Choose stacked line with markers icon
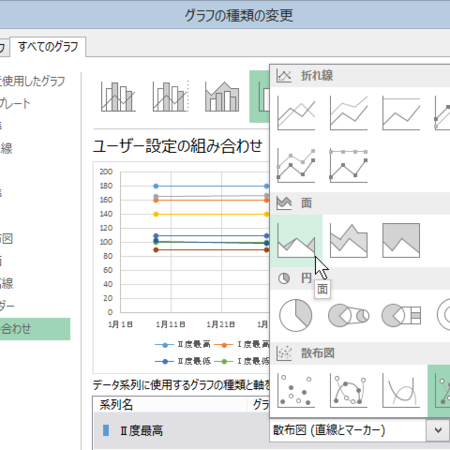 click(296, 165)
